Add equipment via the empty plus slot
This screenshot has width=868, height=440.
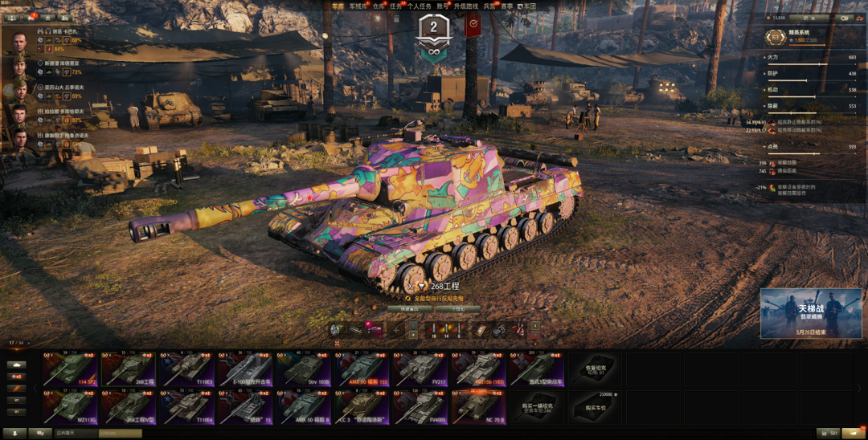[x=396, y=330]
